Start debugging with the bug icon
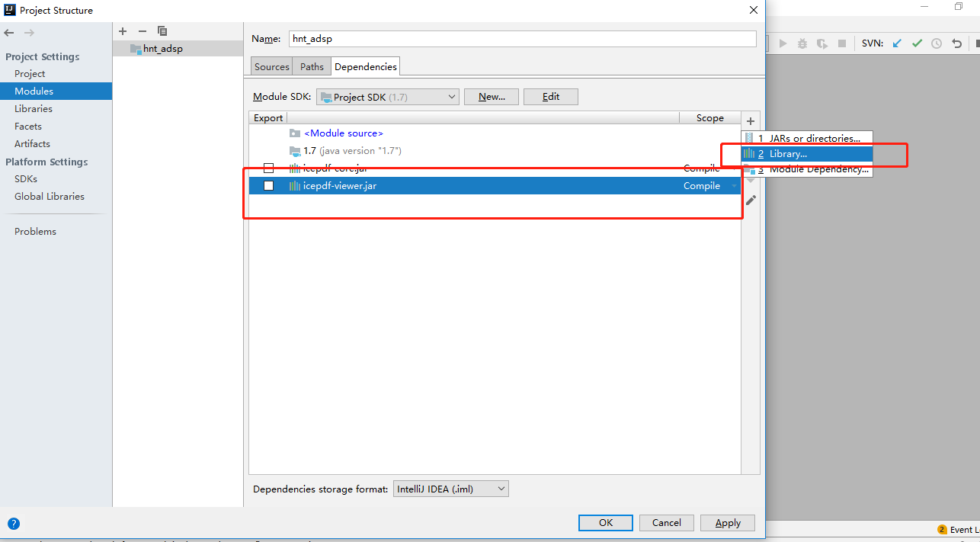980x542 pixels. click(802, 43)
